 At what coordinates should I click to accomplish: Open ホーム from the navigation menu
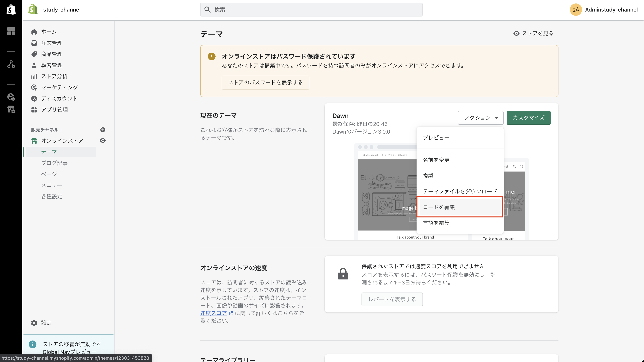[49, 31]
